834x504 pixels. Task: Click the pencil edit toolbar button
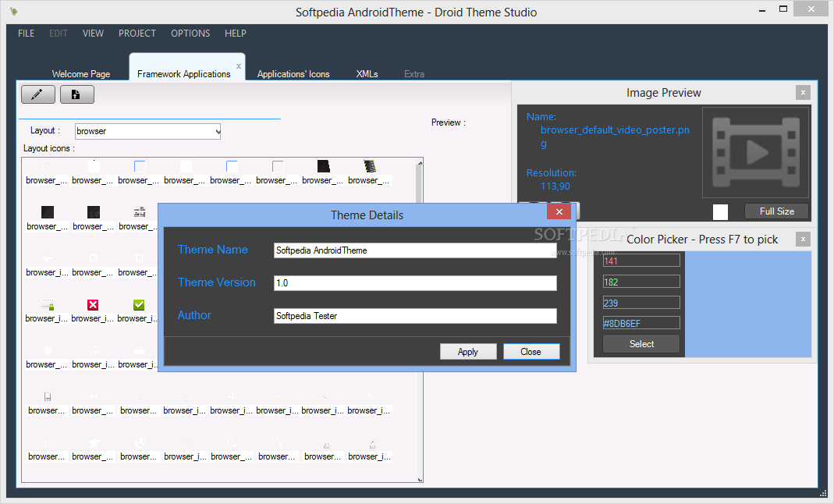(37, 94)
